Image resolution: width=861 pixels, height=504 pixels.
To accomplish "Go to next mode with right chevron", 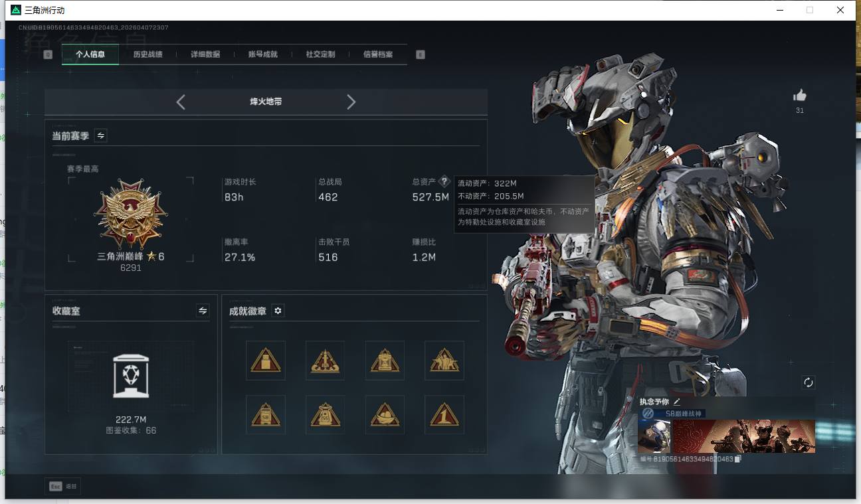I will tap(351, 102).
